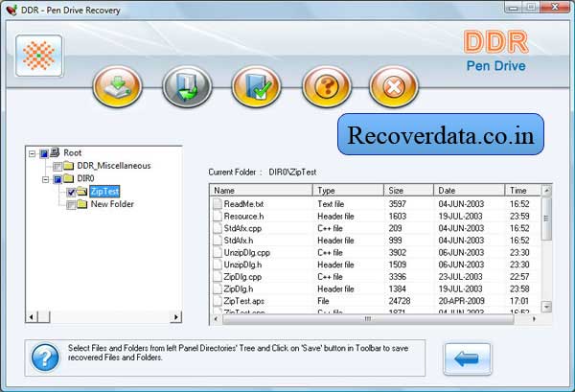Viewport: 575px width, 392px height.
Task: Collapse the DIR0 tree node
Action: coord(45,179)
